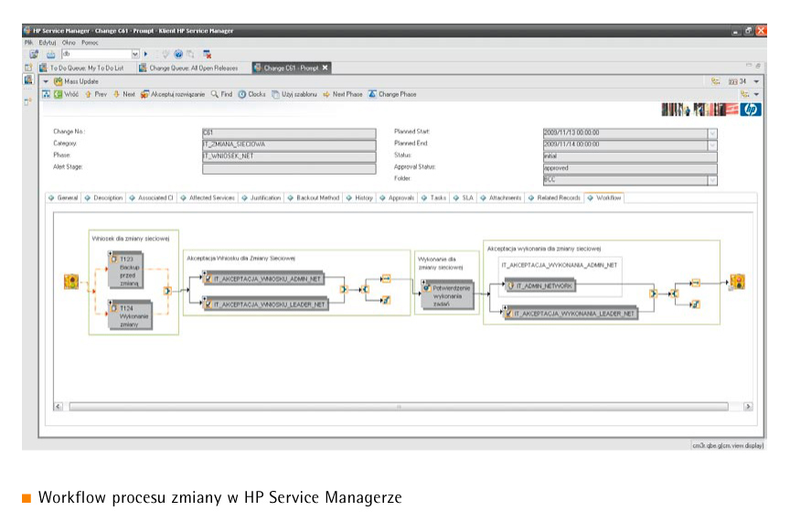Select IT_AKCEPTACJA_WYKONANIA_LEADER_NET node

(571, 313)
